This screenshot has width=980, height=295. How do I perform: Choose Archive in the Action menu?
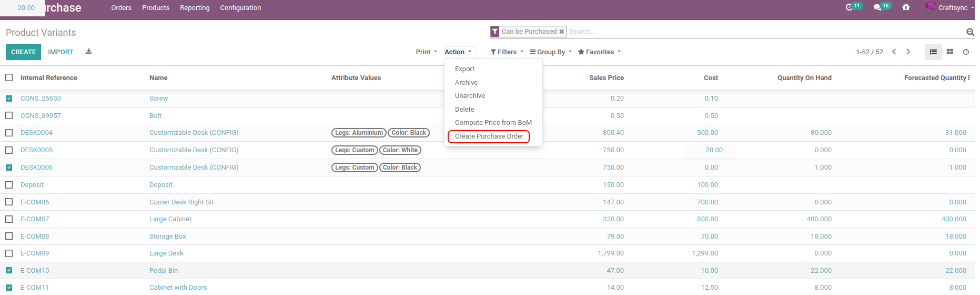tap(466, 83)
